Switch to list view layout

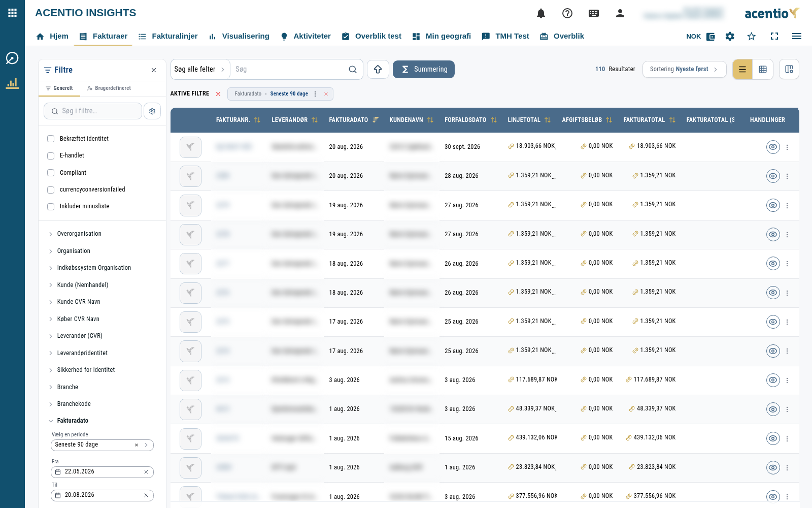742,70
